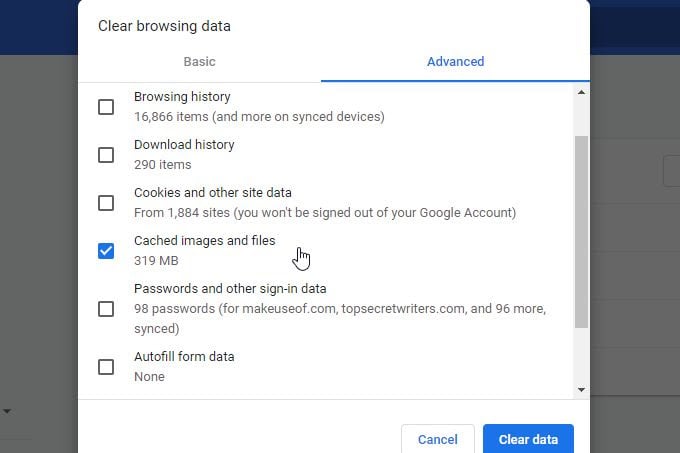Tick the Download history checkbox
The image size is (680, 453).
[x=106, y=155]
